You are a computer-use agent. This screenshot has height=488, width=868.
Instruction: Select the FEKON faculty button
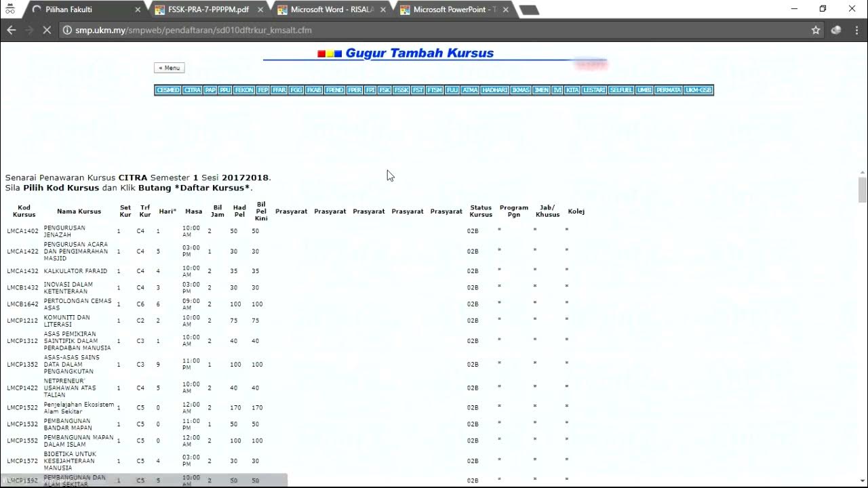(244, 90)
